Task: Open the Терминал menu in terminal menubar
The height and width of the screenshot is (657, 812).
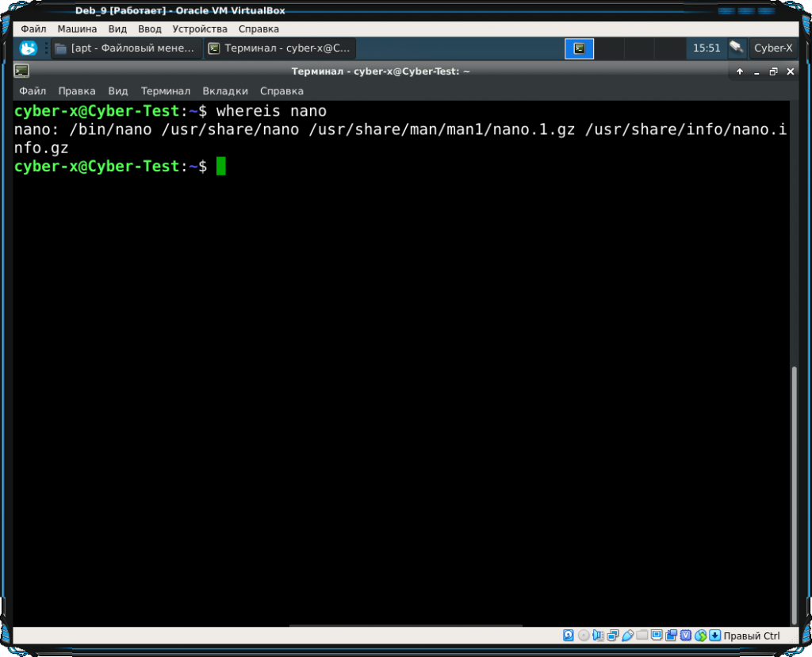Action: point(166,91)
